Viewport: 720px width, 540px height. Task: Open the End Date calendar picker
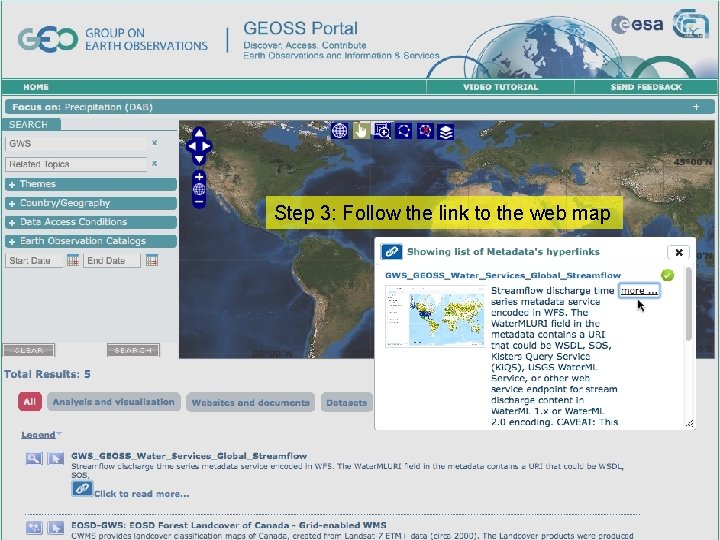coord(152,260)
